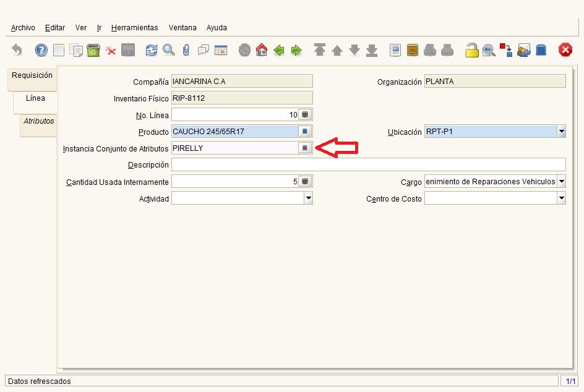Open the Herramientas menu

pyautogui.click(x=134, y=28)
